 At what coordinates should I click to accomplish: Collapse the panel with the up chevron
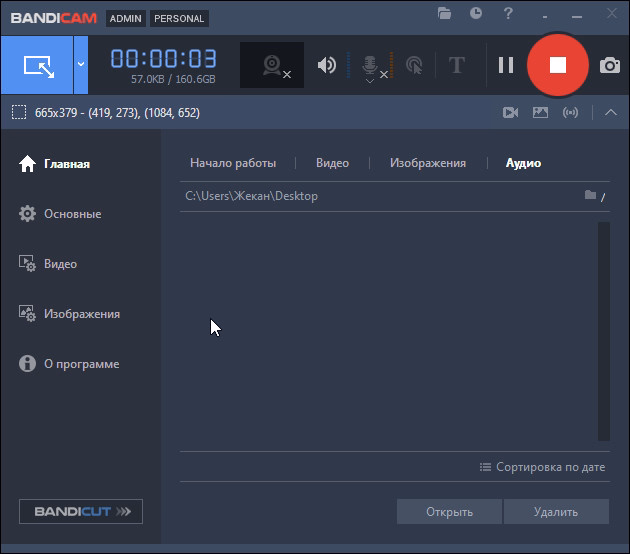[x=611, y=113]
